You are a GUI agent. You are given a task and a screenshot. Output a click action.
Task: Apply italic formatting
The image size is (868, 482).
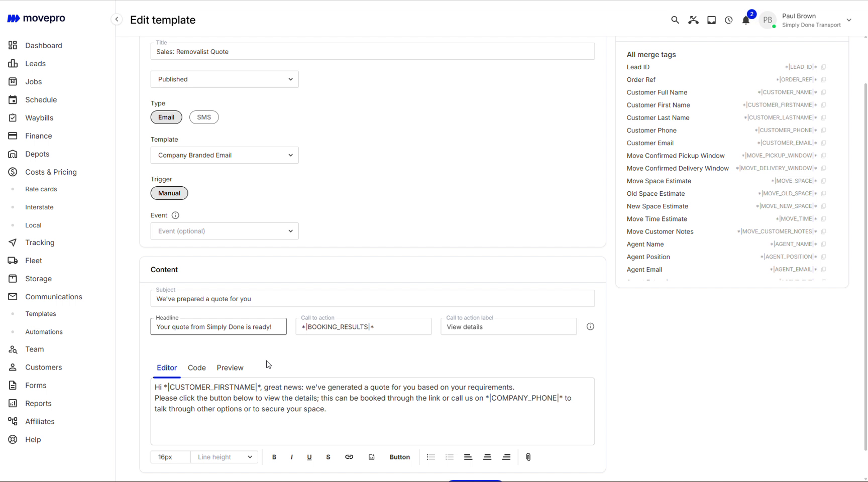[x=292, y=457]
